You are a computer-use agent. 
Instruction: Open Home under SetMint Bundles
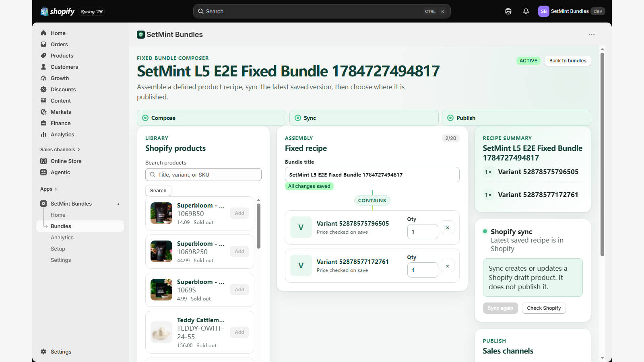[x=58, y=215]
